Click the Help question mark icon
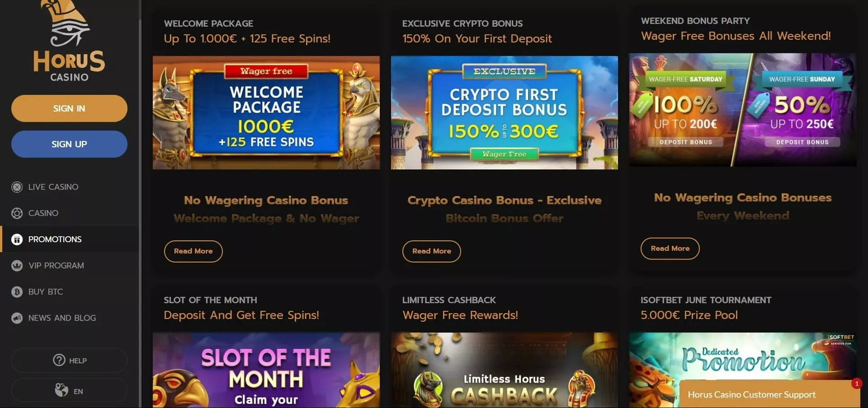The image size is (868, 408). (59, 360)
